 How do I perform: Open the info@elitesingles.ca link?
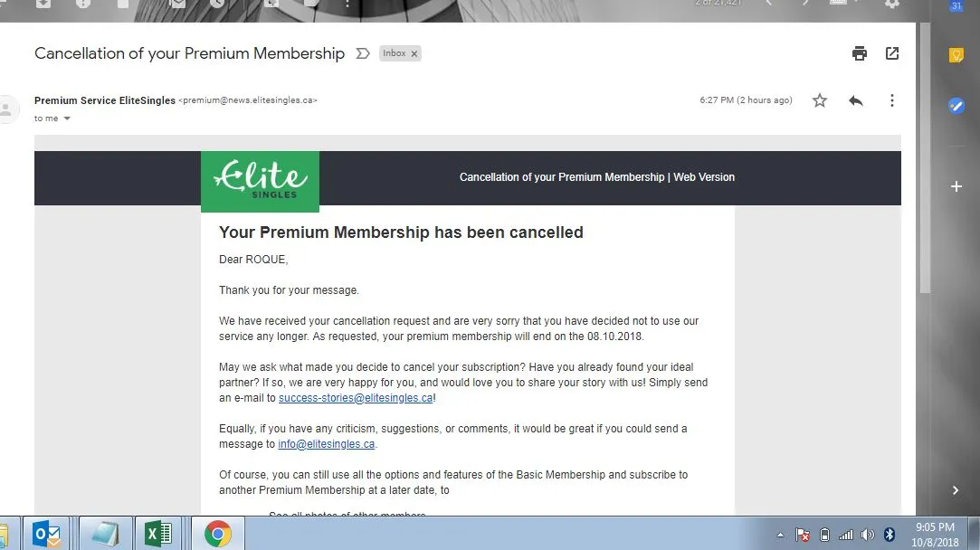[327, 444]
